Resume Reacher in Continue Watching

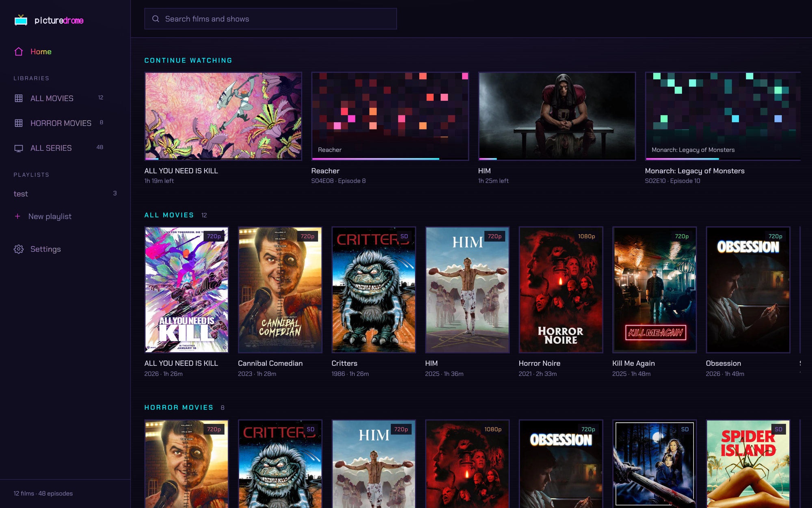point(390,116)
